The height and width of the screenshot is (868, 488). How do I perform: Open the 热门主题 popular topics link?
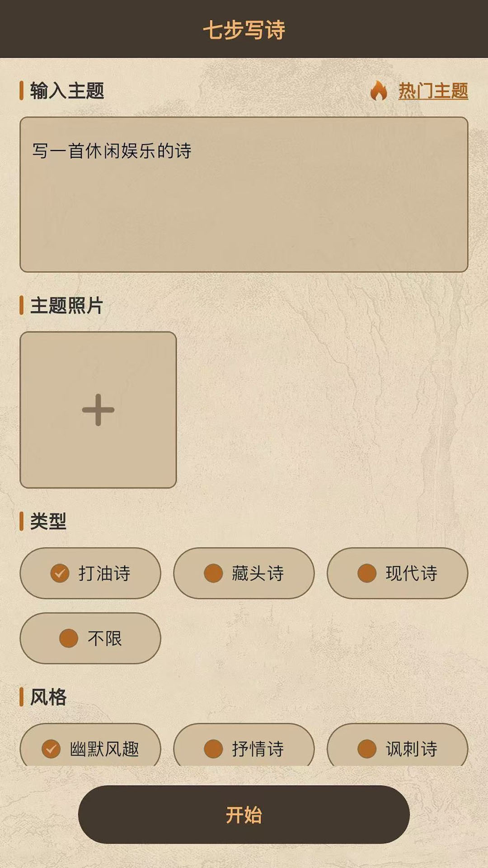[x=432, y=91]
